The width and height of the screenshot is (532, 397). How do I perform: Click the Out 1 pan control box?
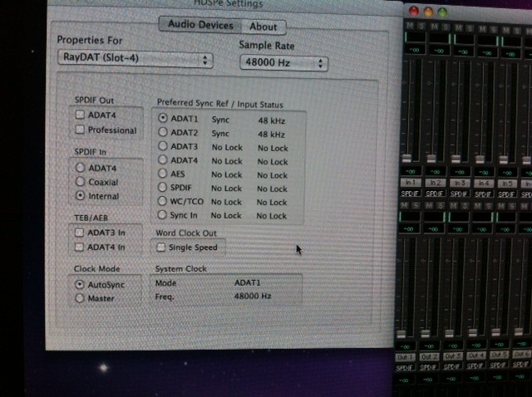point(410,216)
